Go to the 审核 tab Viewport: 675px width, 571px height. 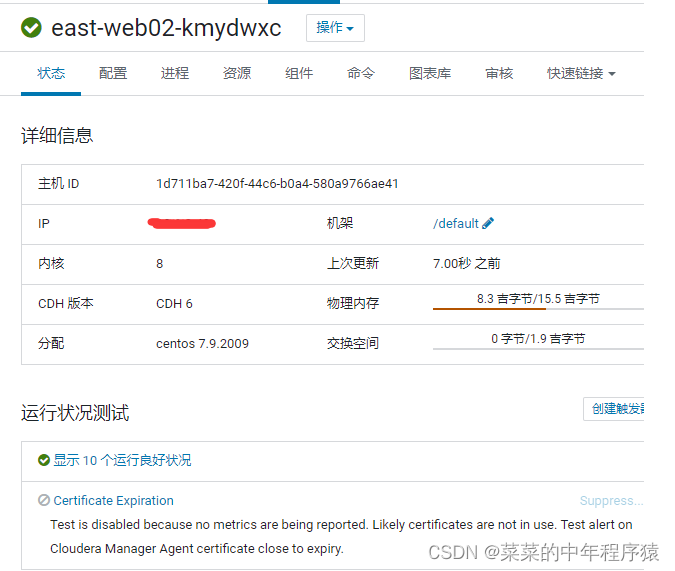[499, 73]
